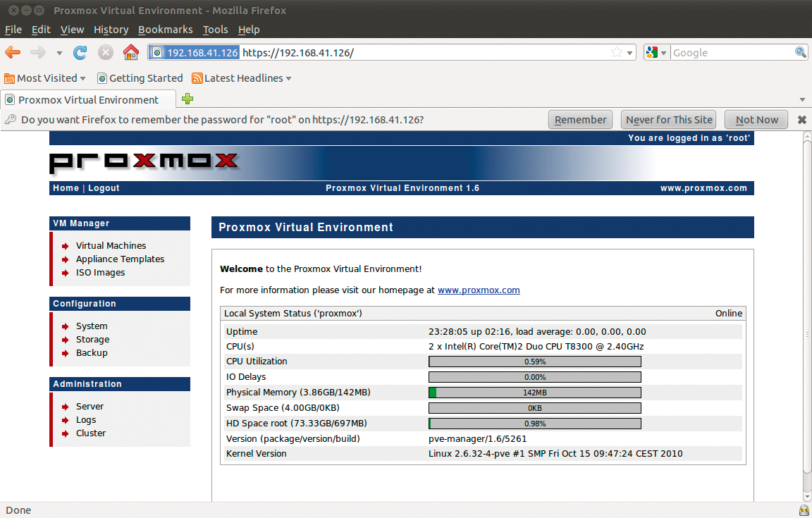Screen dimensions: 812x518
Task: Expand the search engine selector dropdown
Action: [663, 52]
